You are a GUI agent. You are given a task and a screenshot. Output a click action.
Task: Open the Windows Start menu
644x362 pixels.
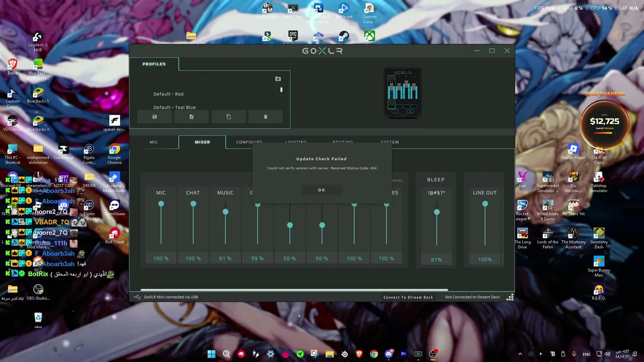pos(211,354)
